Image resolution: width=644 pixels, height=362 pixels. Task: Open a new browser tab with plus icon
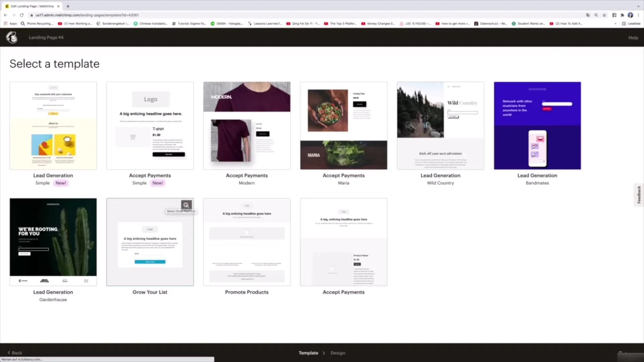coord(68,6)
